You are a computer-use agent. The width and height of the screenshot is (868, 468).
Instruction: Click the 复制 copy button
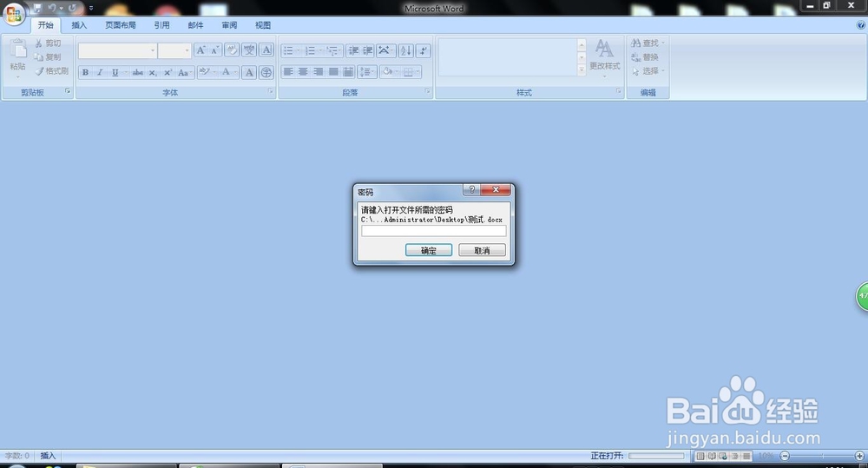[x=48, y=57]
